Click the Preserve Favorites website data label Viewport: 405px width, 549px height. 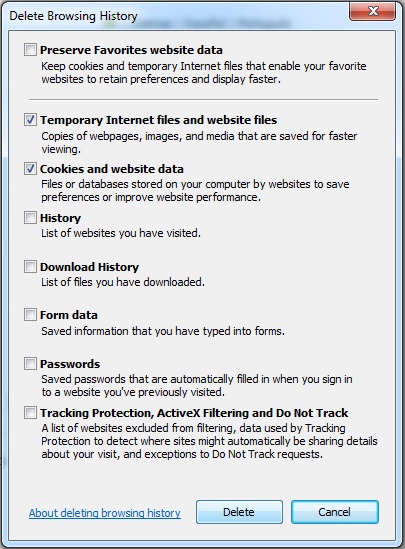point(131,50)
